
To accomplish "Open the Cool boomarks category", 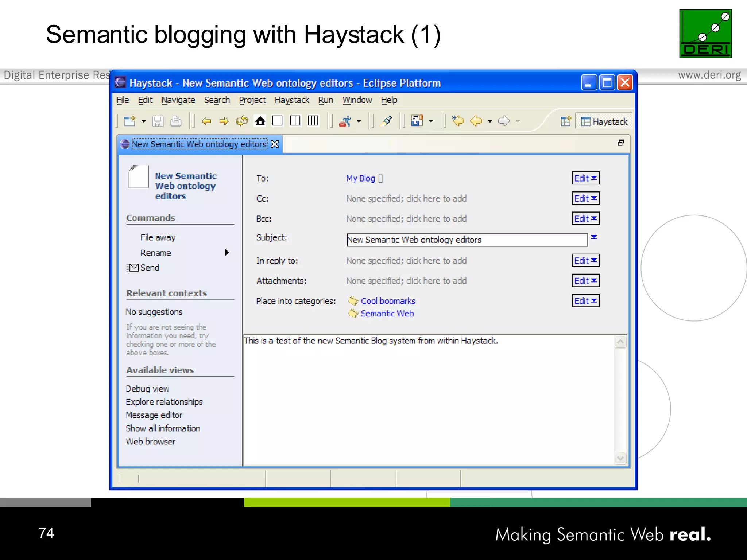I will click(x=388, y=301).
